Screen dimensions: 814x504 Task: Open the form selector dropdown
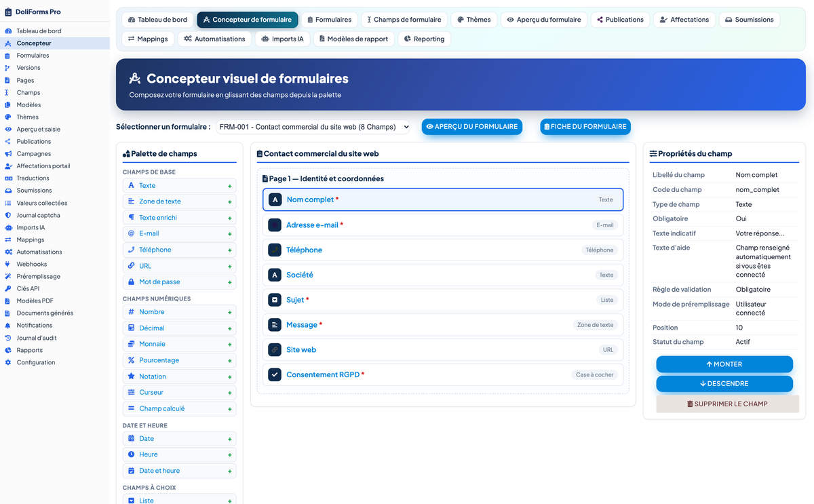tap(313, 127)
